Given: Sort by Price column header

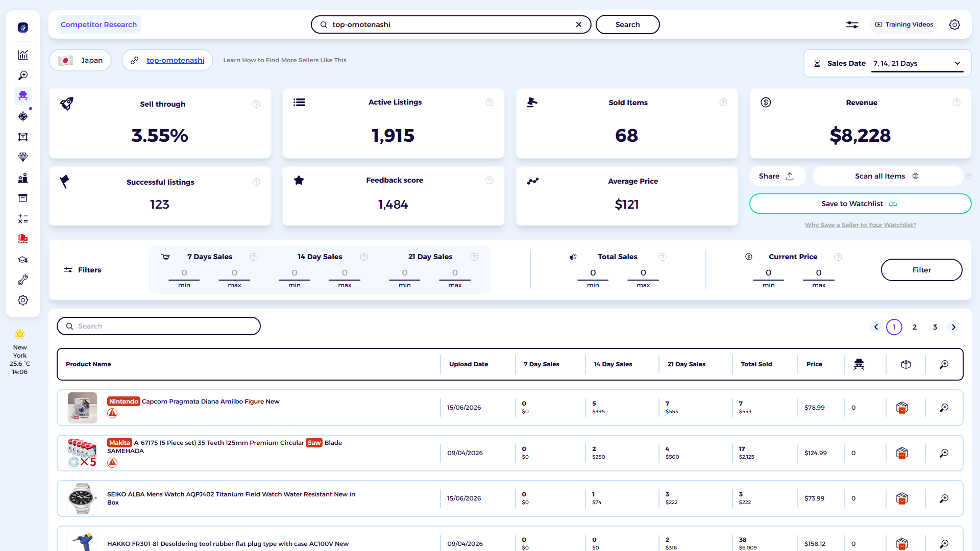Looking at the screenshot, I should pos(814,364).
